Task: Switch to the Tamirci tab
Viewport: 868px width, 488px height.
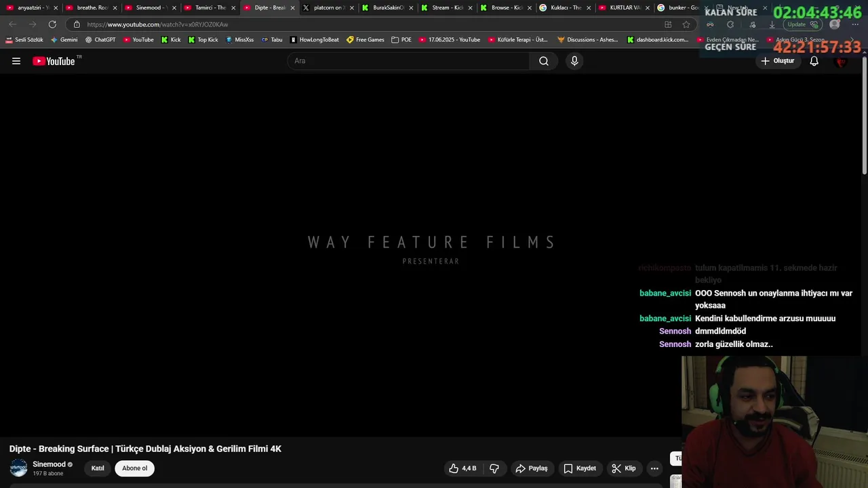Action: (208, 7)
